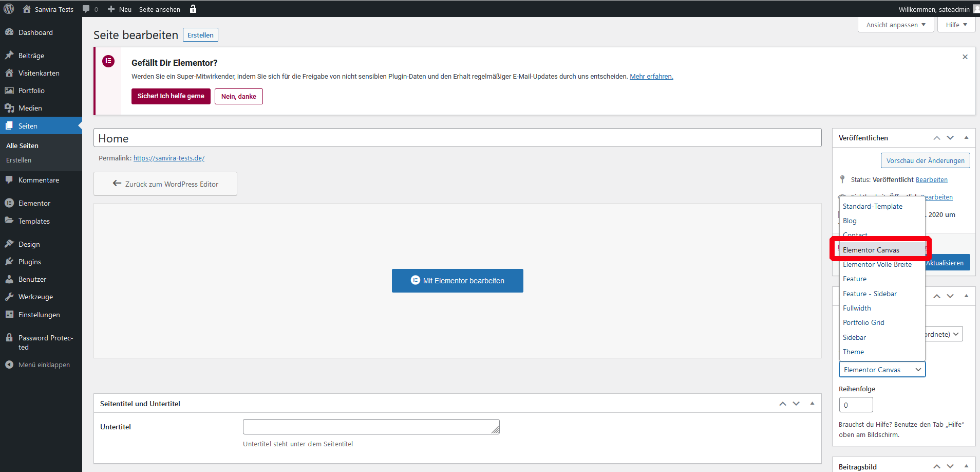
Task: Click the Reihenfolge number field
Action: [x=856, y=405]
